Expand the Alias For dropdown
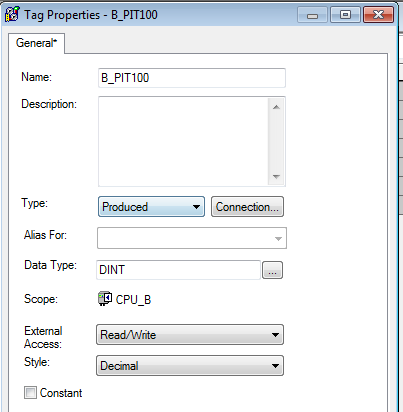 point(192,238)
